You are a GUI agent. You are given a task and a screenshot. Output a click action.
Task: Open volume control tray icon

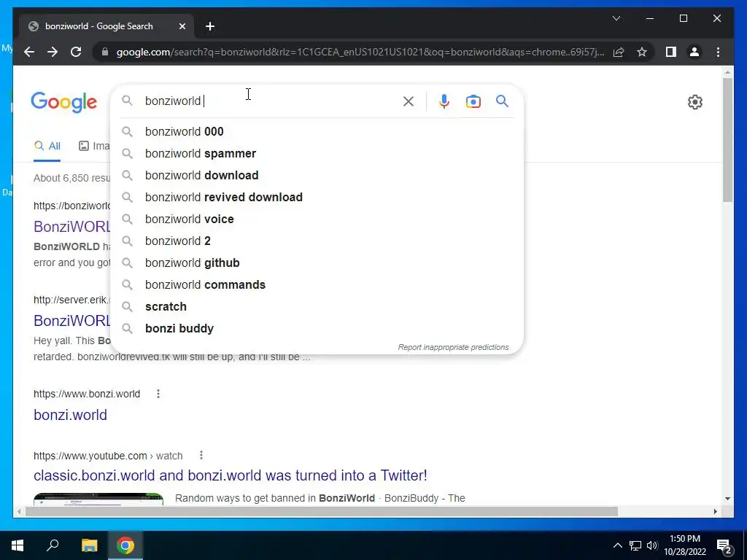[x=651, y=545]
